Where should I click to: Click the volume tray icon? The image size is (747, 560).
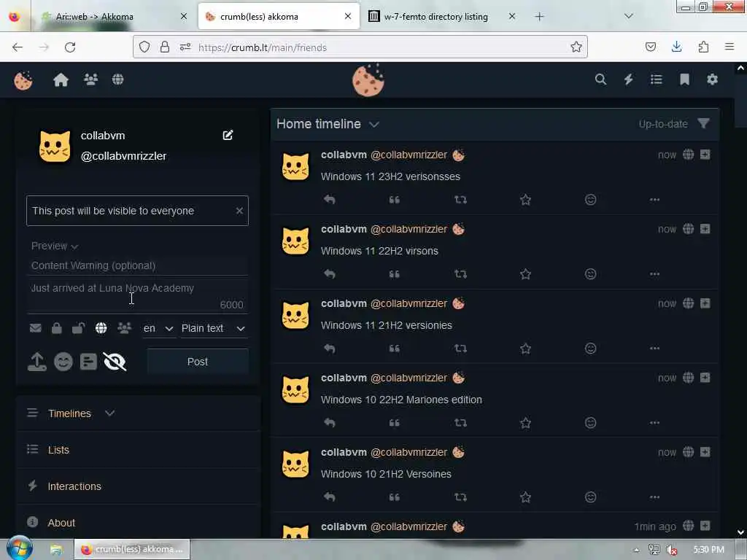672,550
